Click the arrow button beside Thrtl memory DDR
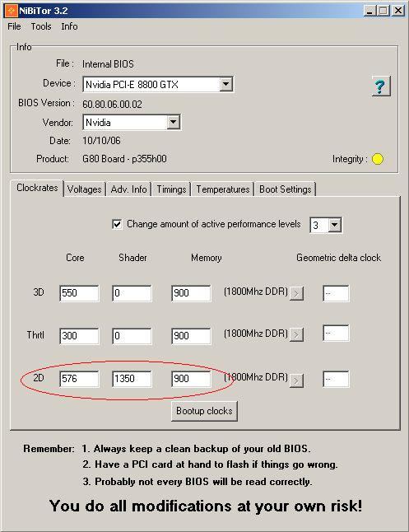This screenshot has height=532, width=409. 296,335
